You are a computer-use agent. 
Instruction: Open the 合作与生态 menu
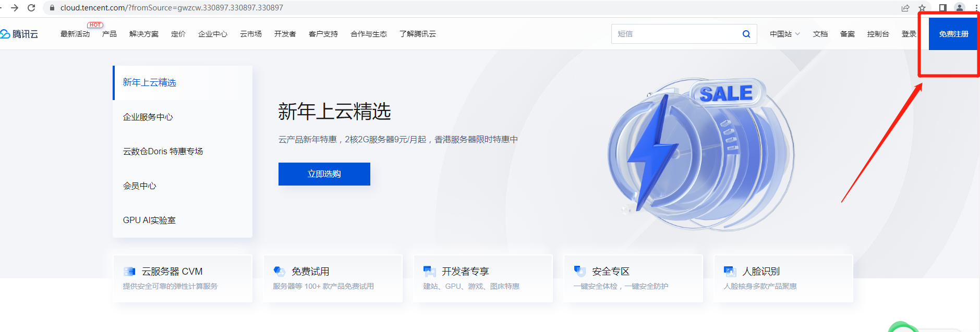pyautogui.click(x=369, y=34)
